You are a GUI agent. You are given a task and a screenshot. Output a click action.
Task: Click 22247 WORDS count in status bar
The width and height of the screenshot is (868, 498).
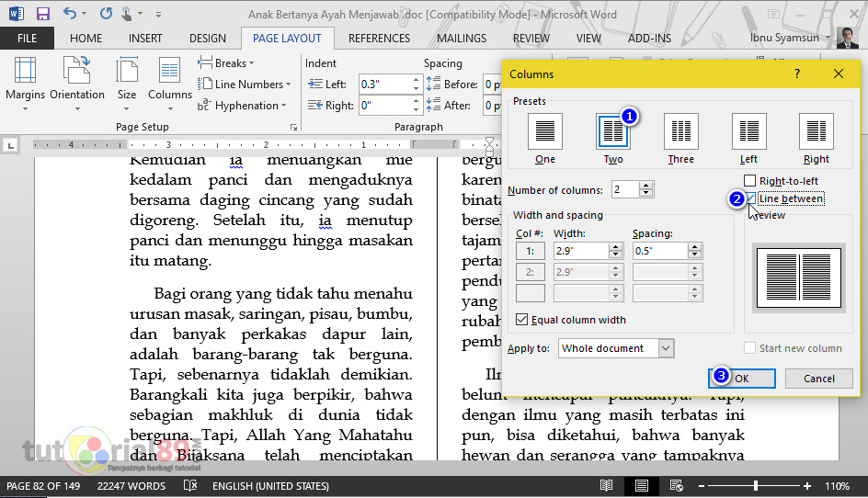pyautogui.click(x=131, y=486)
